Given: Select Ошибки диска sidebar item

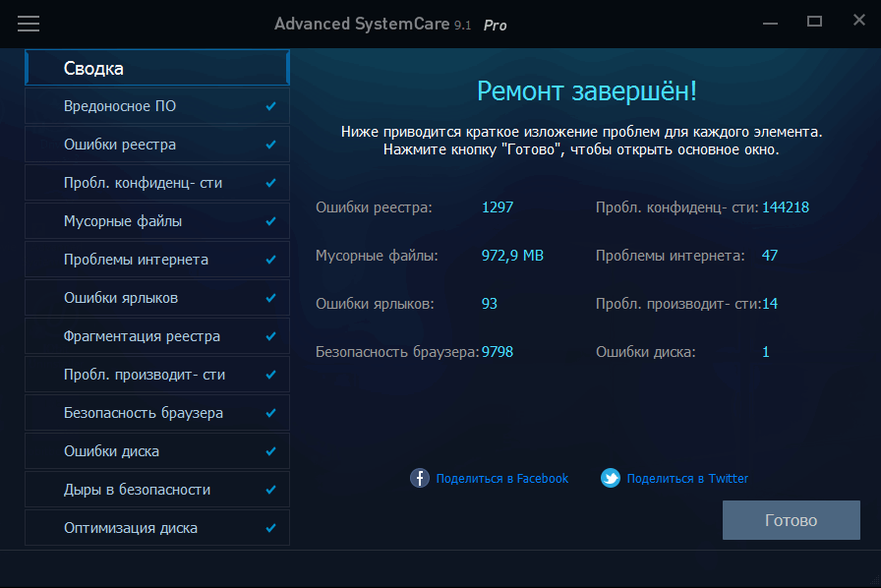Looking at the screenshot, I should coord(157,451).
